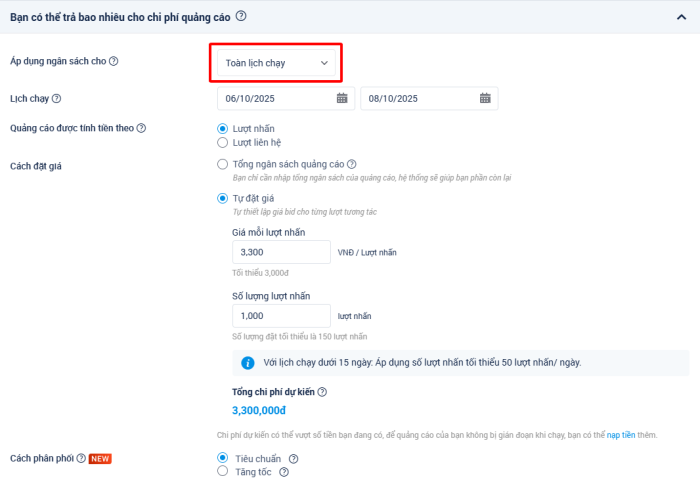Viewport: 700px width, 493px height.
Task: Click help icon beside Cách phân phối label
Action: pyautogui.click(x=81, y=458)
